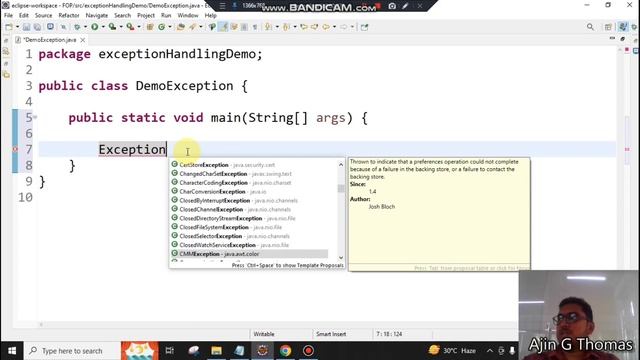Click the Coverage launch toolbar icon
Image resolution: width=640 pixels, height=360 pixels.
click(x=112, y=27)
